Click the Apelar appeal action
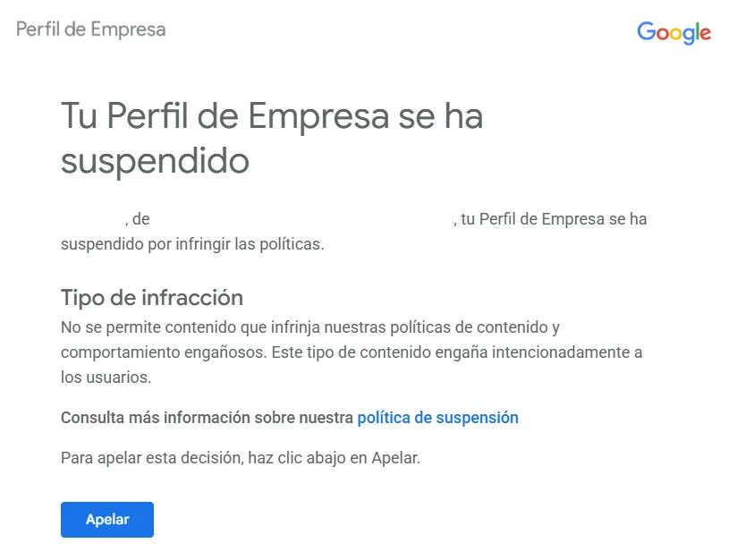Screen dimensions: 754x560 click(x=106, y=519)
